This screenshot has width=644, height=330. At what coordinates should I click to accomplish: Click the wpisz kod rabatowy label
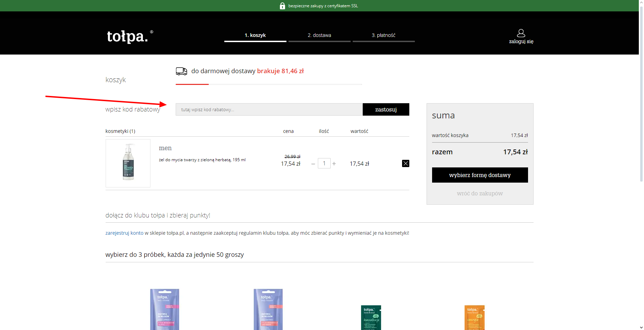pos(133,109)
